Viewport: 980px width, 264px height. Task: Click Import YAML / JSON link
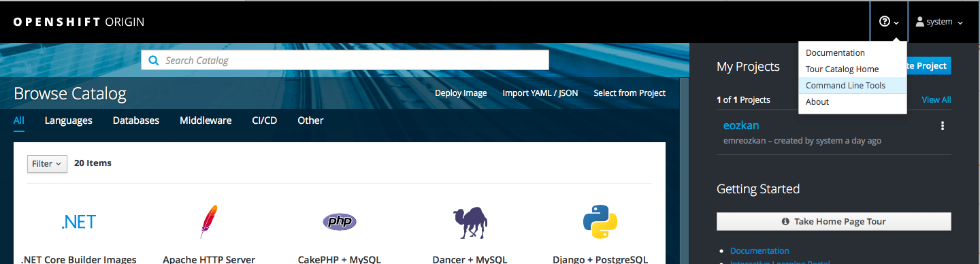tap(540, 93)
